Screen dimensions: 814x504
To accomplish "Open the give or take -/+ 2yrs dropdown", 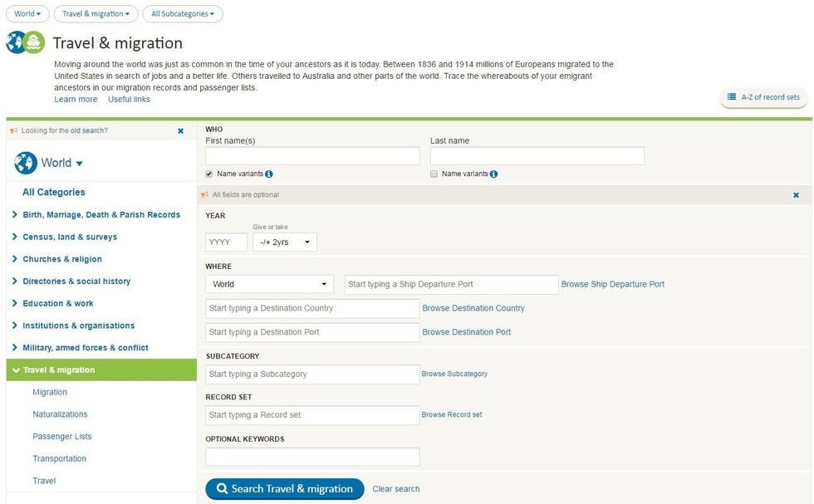I will (285, 242).
